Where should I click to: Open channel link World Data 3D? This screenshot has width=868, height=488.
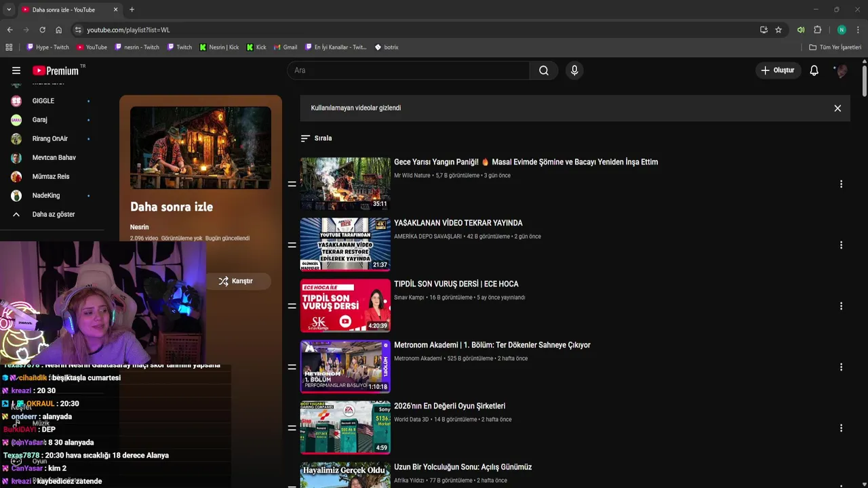click(412, 420)
